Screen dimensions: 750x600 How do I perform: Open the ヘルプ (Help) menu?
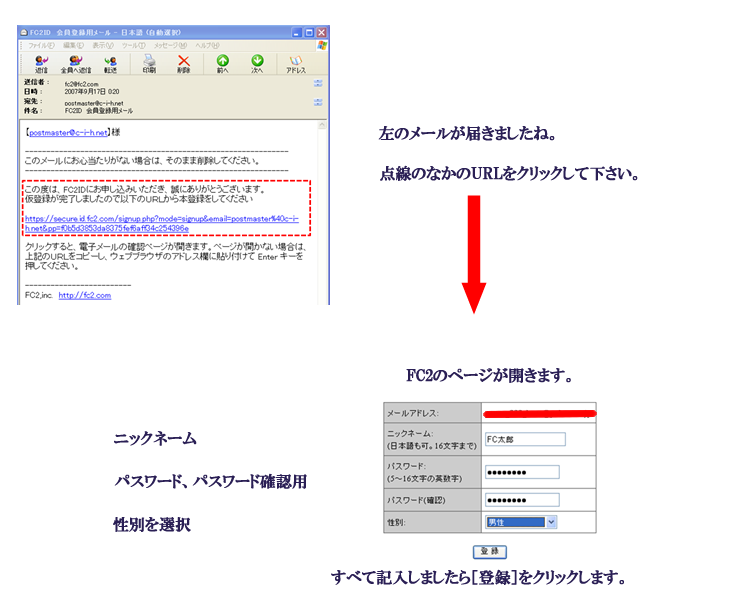[x=207, y=45]
